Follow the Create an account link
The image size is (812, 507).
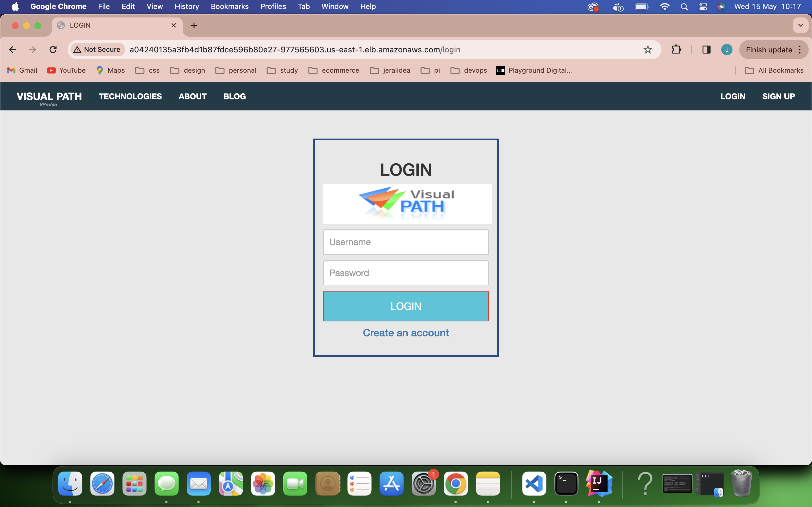pyautogui.click(x=406, y=333)
